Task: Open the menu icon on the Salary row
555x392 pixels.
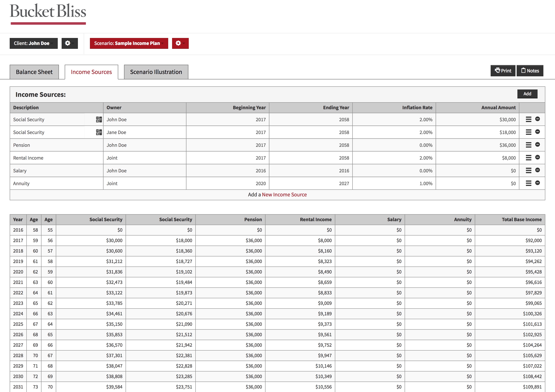Action: (x=528, y=170)
